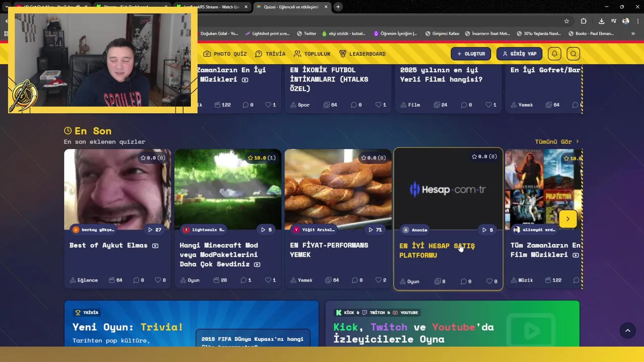Open the EN FİYAT-PERFORMANS YEMEK title
Viewport: 644px width, 362px height.
329,250
